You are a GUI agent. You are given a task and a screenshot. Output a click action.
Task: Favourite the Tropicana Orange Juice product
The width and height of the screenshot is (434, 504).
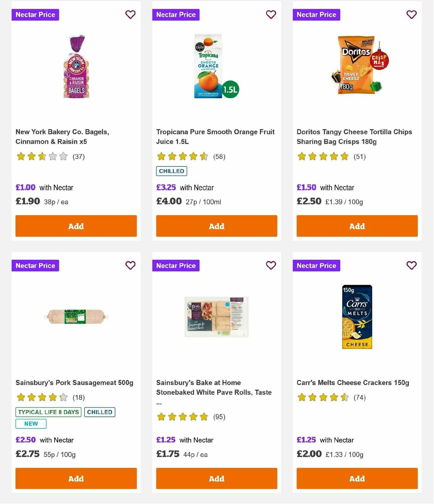[271, 14]
